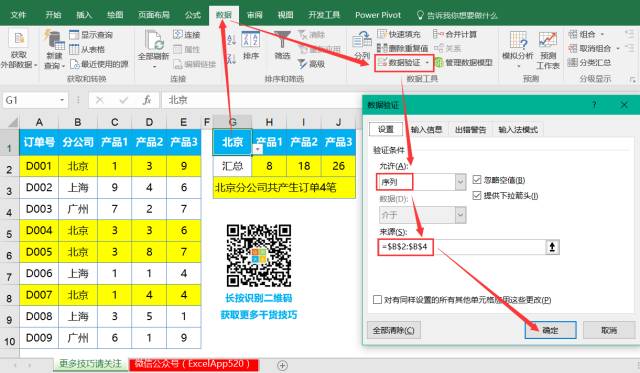640x373 pixels.
Task: Expand the Group (组合) dropdown arrow
Action: [x=602, y=34]
